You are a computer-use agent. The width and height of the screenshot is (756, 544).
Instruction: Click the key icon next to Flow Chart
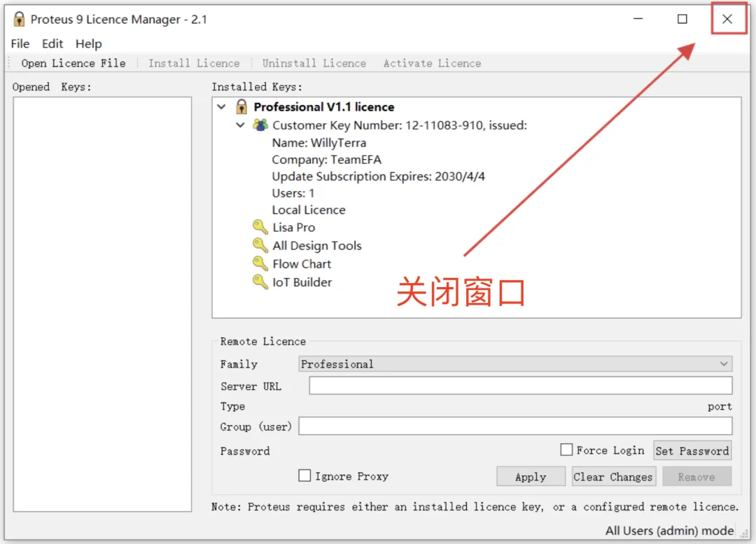point(260,264)
